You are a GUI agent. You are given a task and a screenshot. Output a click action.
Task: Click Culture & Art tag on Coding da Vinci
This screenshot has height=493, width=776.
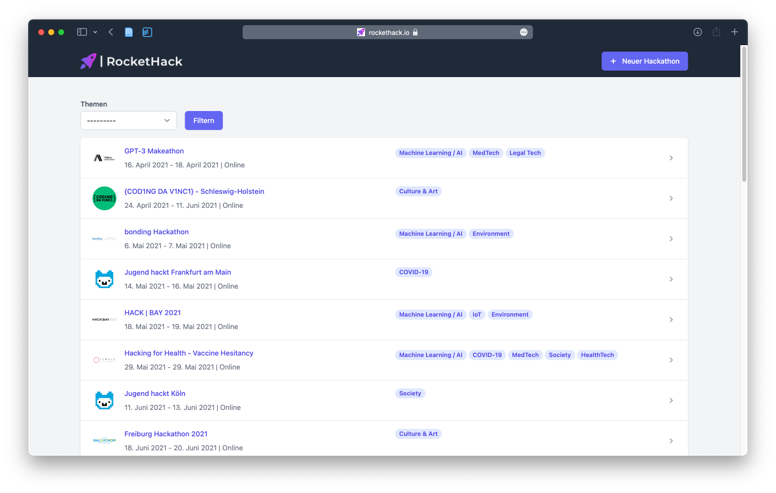(418, 192)
